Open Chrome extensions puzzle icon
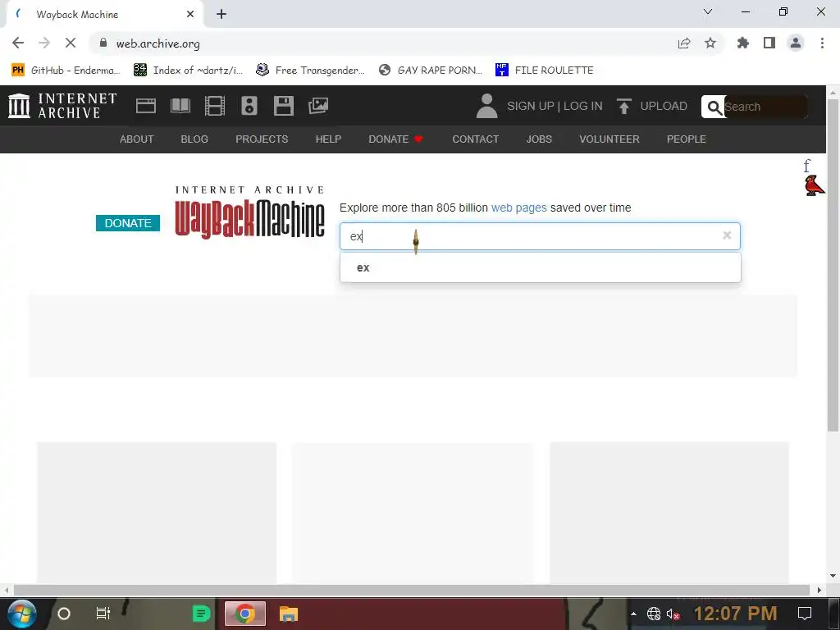 (x=743, y=43)
